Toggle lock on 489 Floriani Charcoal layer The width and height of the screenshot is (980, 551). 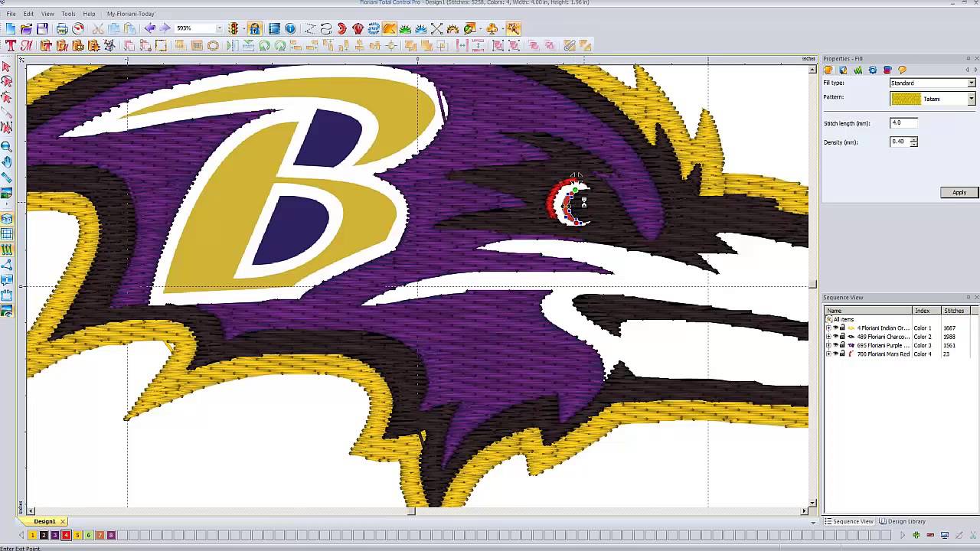842,337
